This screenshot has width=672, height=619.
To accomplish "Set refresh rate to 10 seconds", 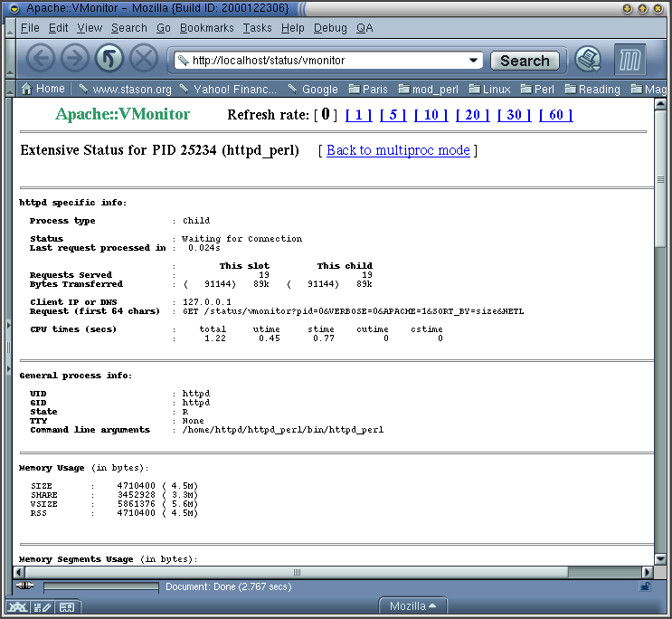I will click(431, 115).
